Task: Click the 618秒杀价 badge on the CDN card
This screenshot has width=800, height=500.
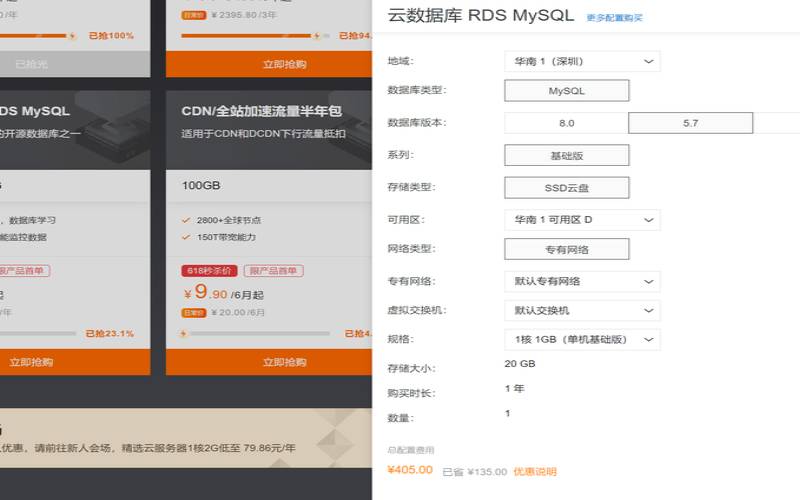Action: click(209, 270)
